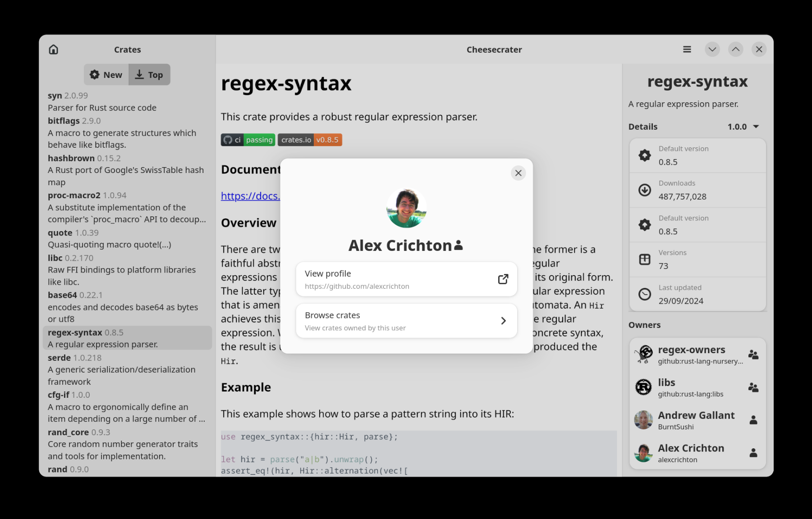Image resolution: width=812 pixels, height=519 pixels.
Task: Select the regex-syntax crate row
Action: [127, 338]
